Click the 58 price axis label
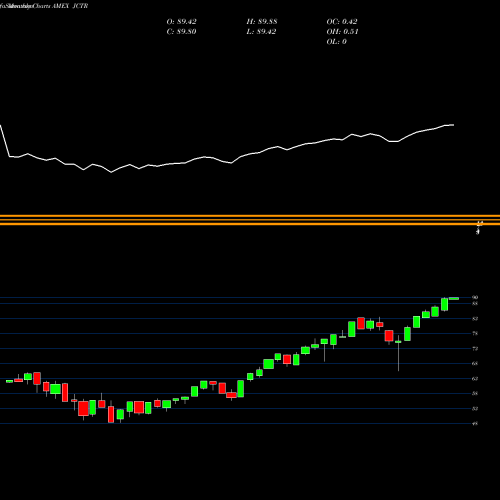 pos(475,393)
